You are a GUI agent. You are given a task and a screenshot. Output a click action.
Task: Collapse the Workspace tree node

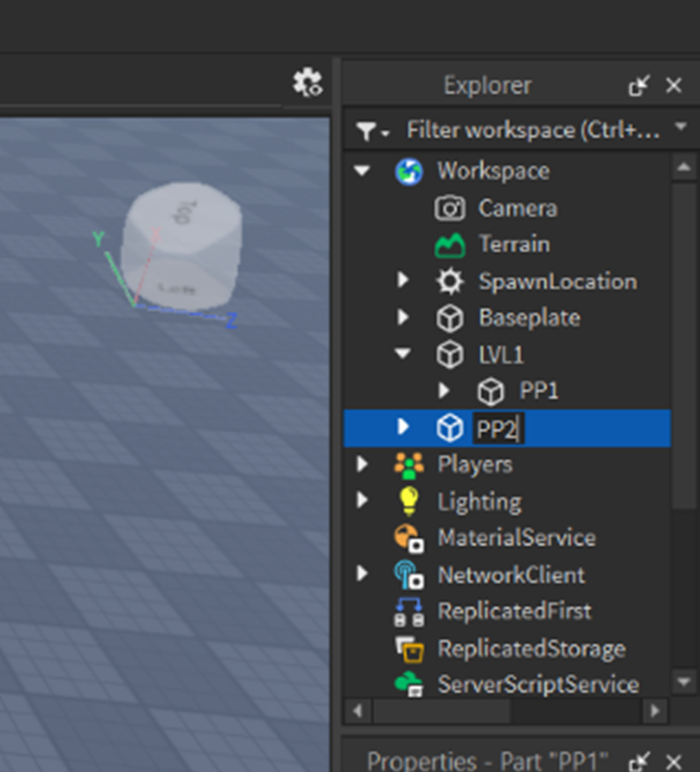[362, 171]
